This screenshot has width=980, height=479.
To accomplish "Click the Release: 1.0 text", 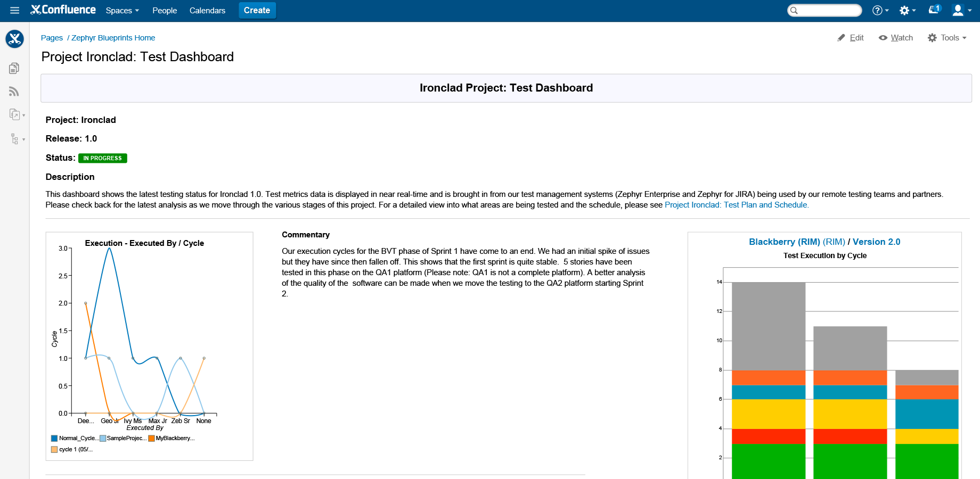I will tap(71, 138).
